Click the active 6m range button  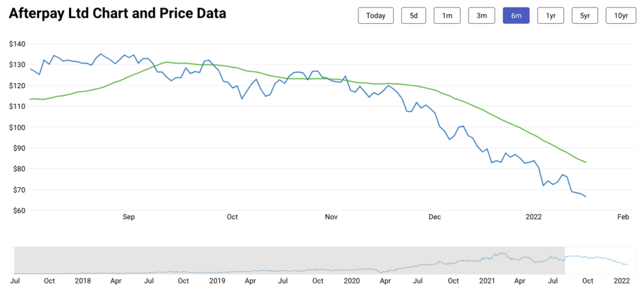coord(516,16)
